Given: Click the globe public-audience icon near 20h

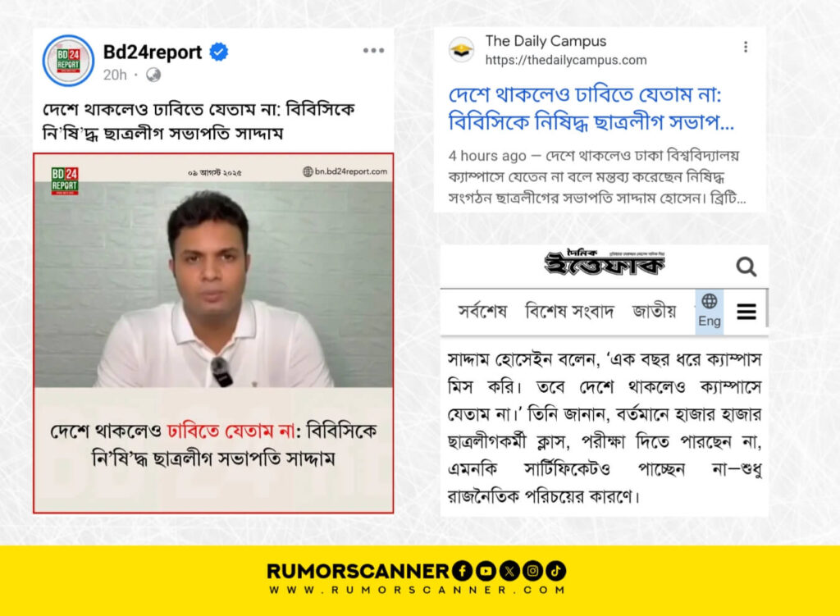Looking at the screenshot, I should pyautogui.click(x=153, y=75).
